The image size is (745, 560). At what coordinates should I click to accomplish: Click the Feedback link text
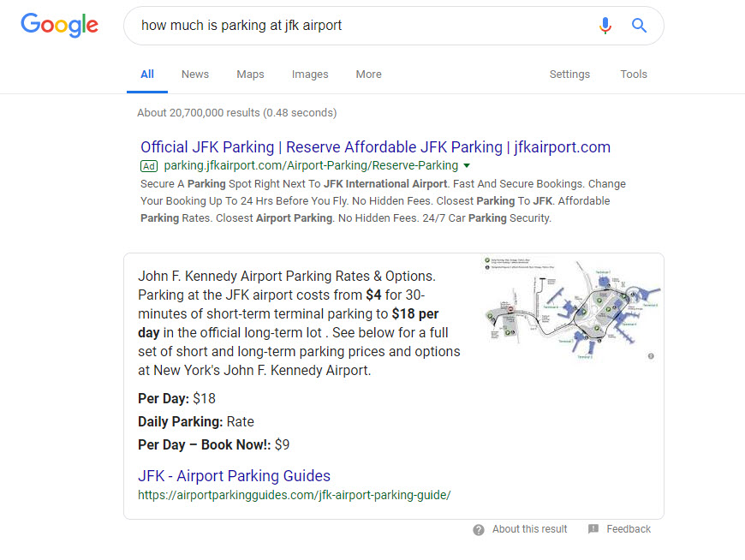[x=629, y=530]
